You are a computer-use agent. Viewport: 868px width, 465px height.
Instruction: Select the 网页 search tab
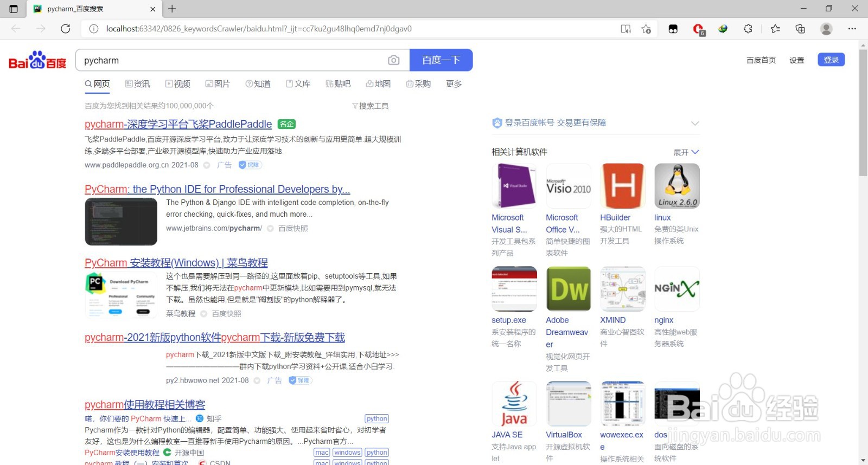click(97, 83)
